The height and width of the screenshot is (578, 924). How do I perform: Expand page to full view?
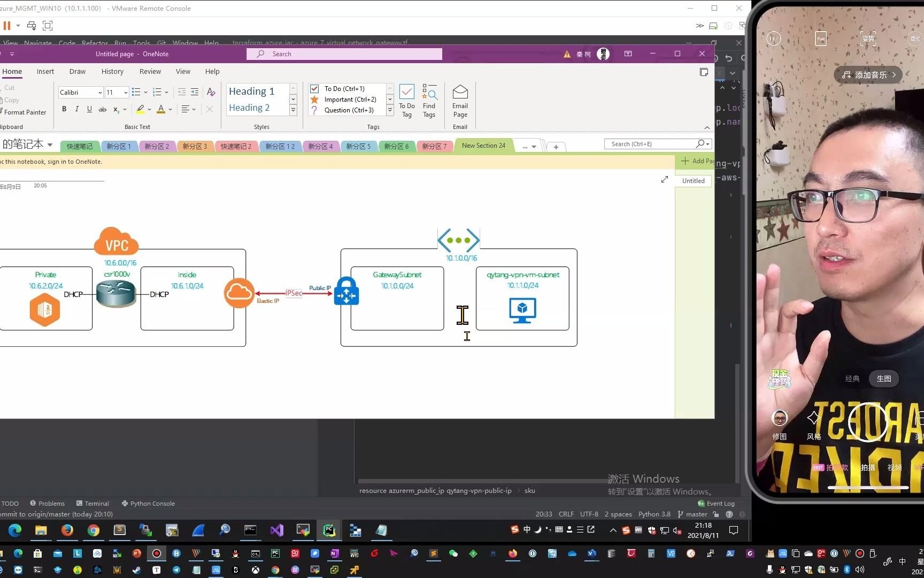pyautogui.click(x=665, y=179)
